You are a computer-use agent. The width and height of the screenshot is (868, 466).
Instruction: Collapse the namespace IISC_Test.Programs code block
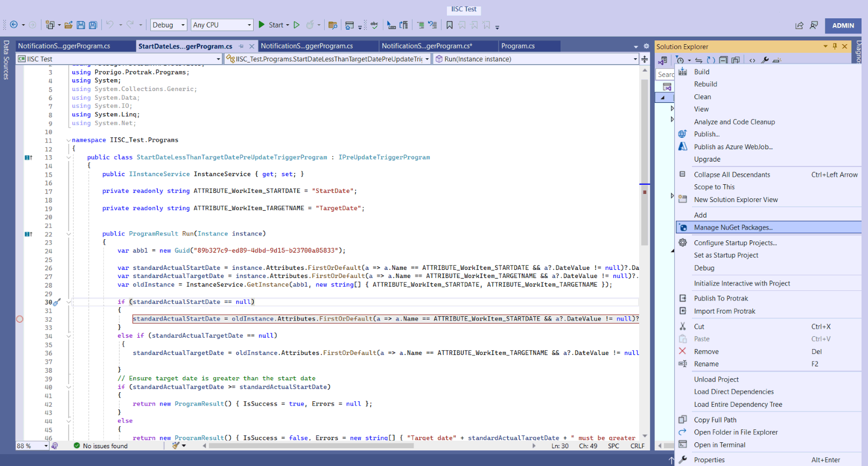[68, 140]
